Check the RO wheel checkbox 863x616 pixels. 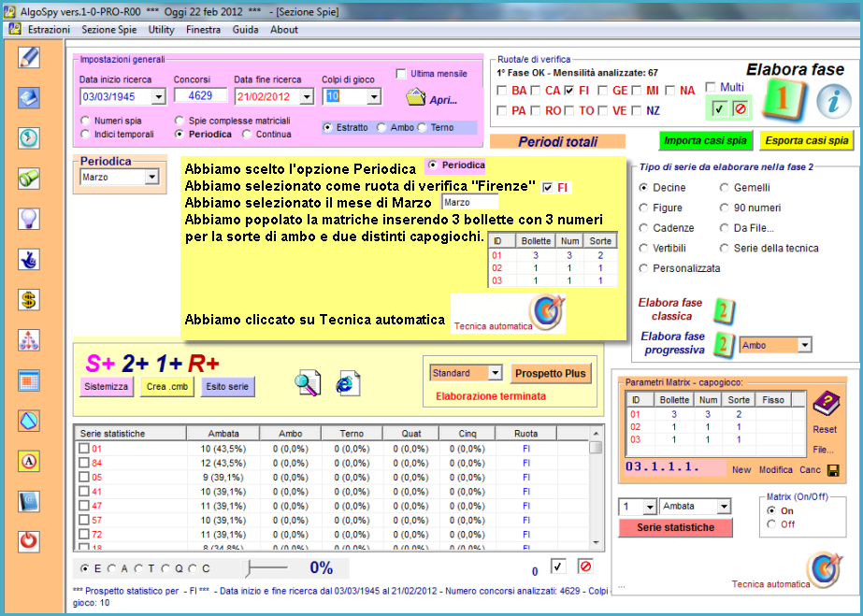[535, 110]
